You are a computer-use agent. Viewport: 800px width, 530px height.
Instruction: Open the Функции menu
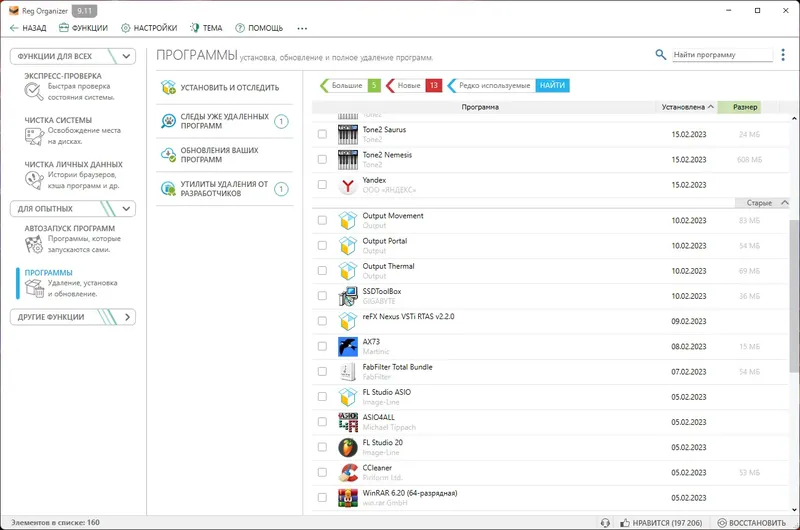(x=83, y=28)
